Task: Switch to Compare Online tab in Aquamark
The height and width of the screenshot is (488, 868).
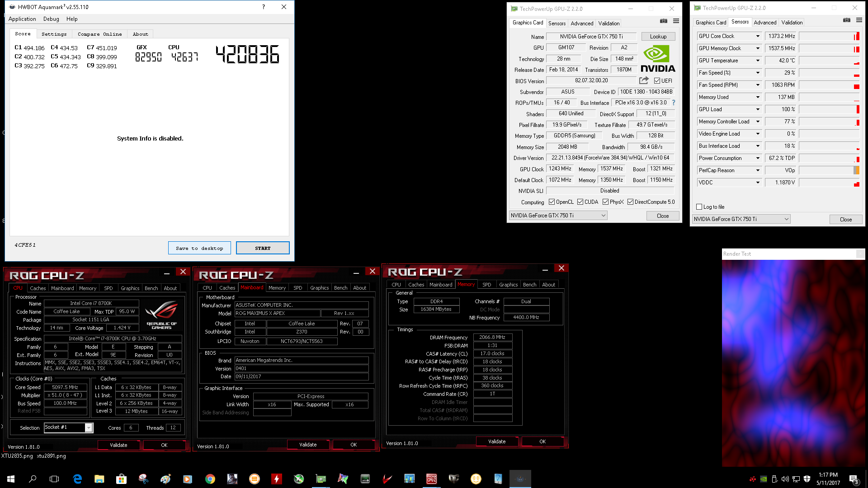Action: 99,34
